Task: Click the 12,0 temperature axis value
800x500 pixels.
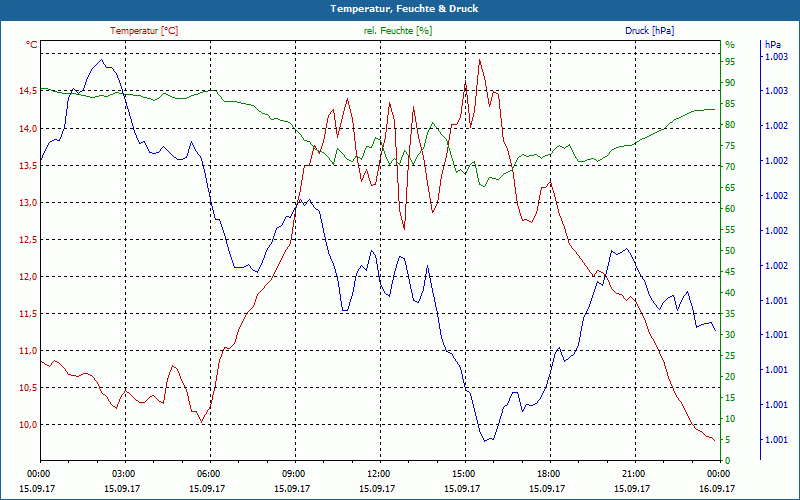Action: pos(29,277)
